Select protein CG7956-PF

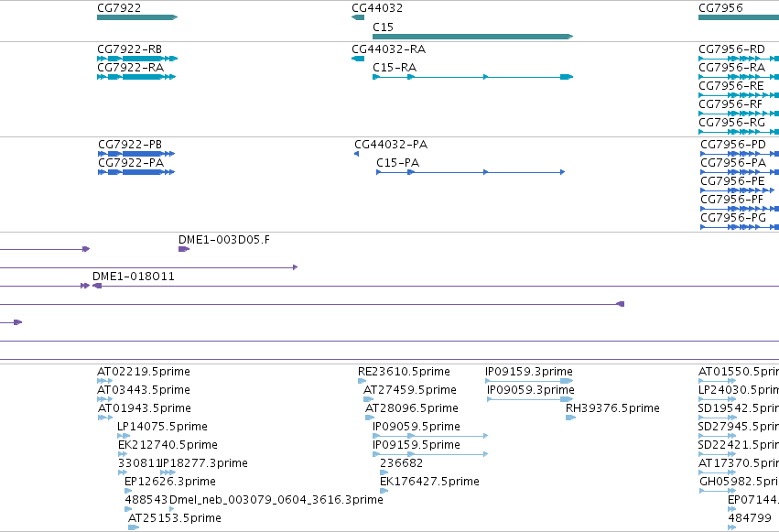coord(731,200)
